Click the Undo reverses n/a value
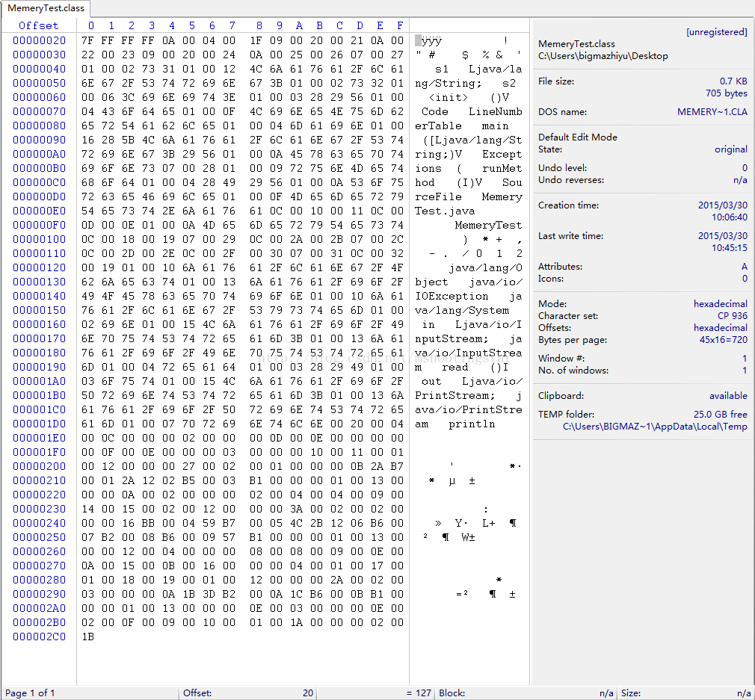The image size is (755, 700). [x=740, y=180]
